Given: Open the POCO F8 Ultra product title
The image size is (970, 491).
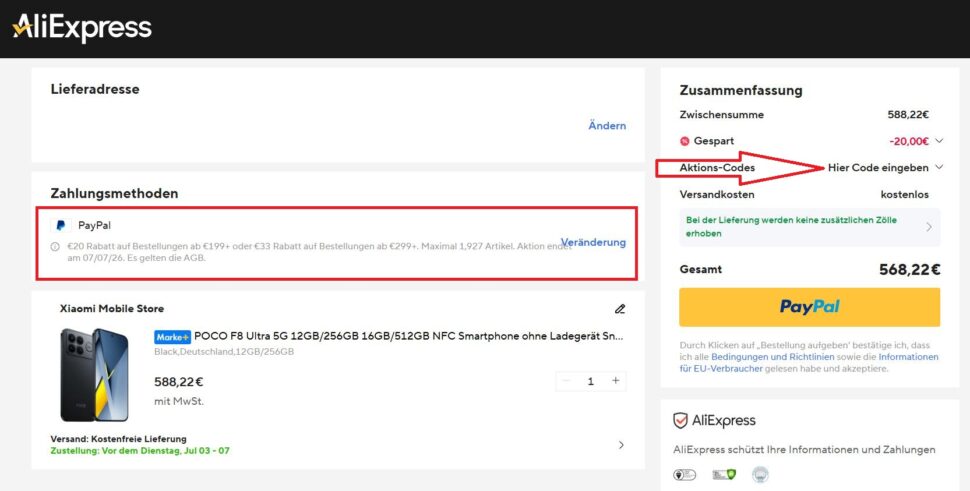Looking at the screenshot, I should click(x=409, y=336).
